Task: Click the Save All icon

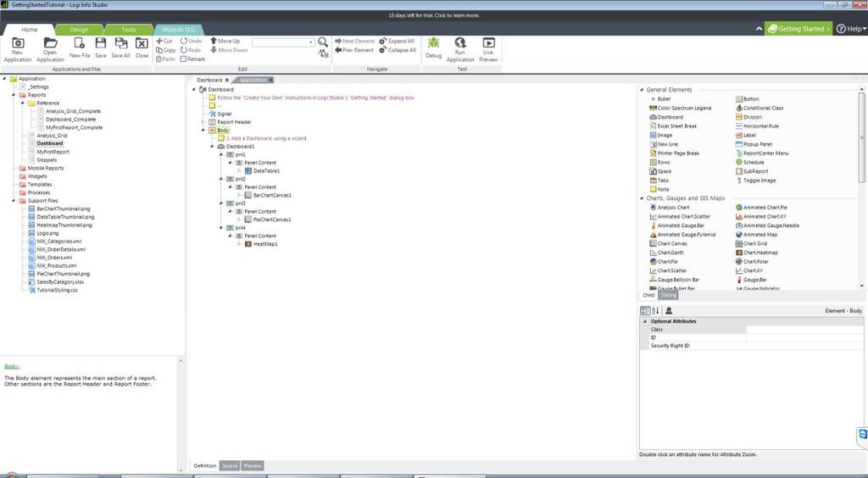Action: point(120,43)
